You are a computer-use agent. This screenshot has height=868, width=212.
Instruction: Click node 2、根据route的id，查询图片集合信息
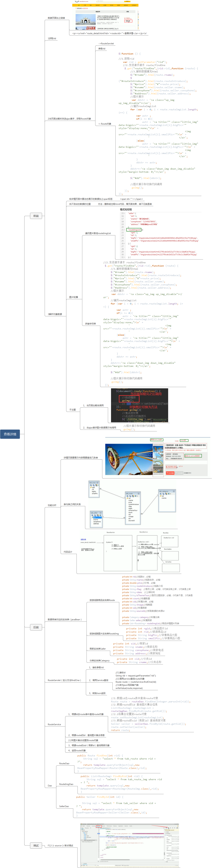click(x=86, y=735)
